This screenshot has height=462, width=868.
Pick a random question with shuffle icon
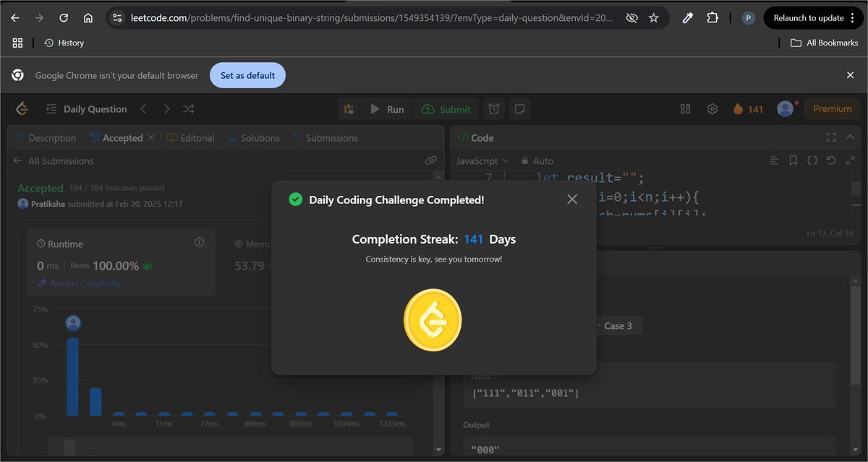[x=188, y=109]
